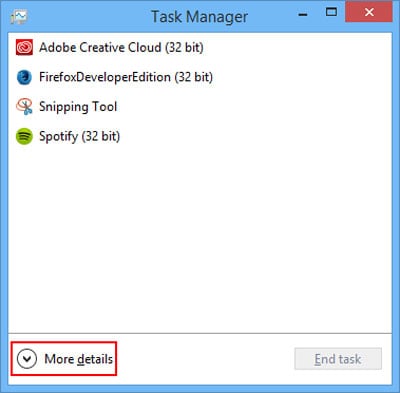400x393 pixels.
Task: Close Task Manager with the red X
Action: click(369, 12)
